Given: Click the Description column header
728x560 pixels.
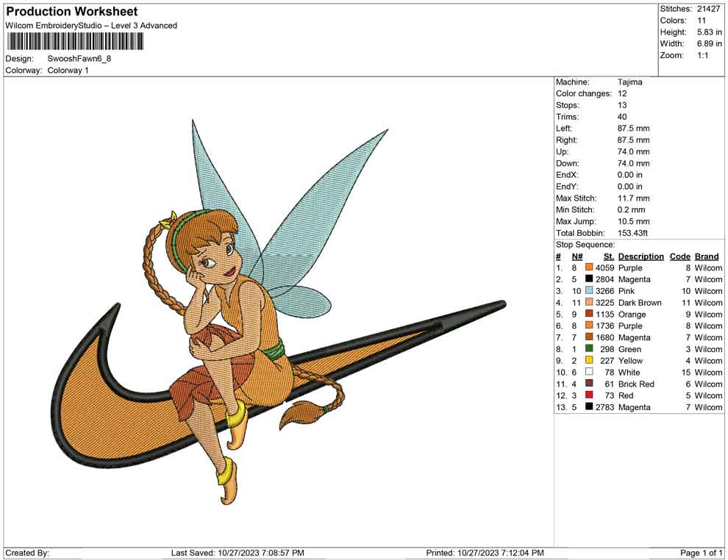Looking at the screenshot, I should [640, 256].
